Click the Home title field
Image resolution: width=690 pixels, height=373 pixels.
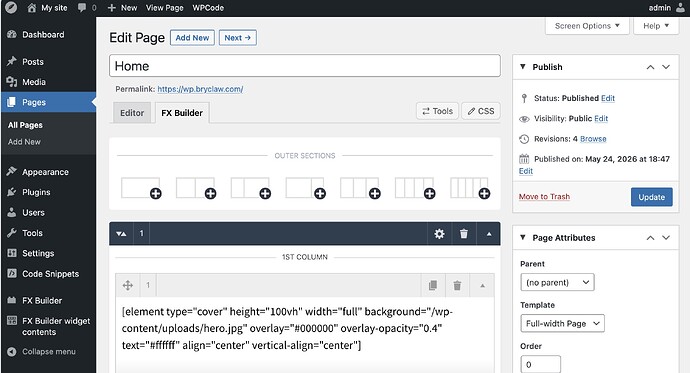305,66
